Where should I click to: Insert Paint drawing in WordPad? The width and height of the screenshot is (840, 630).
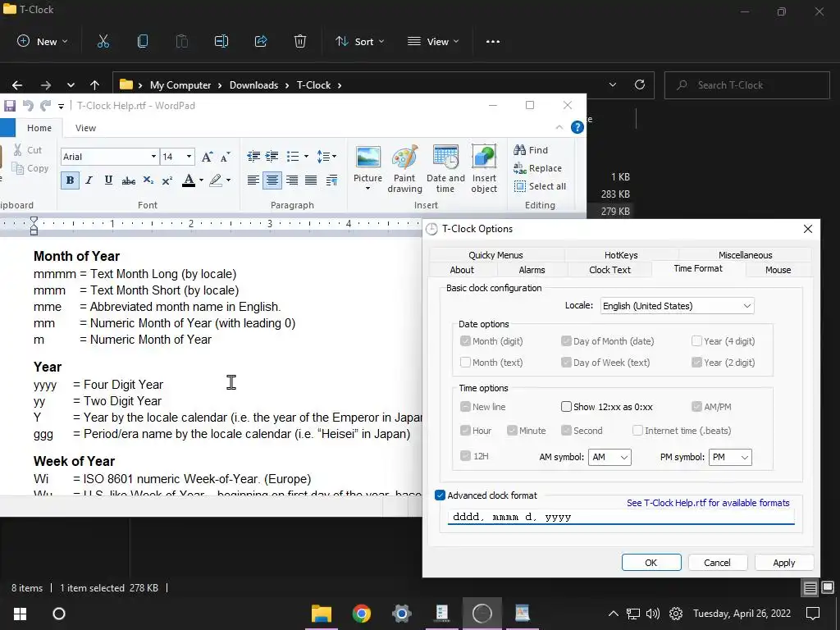(405, 168)
